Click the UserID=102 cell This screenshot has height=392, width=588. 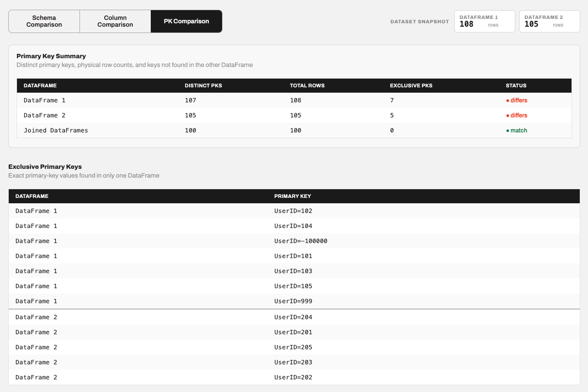coord(293,211)
